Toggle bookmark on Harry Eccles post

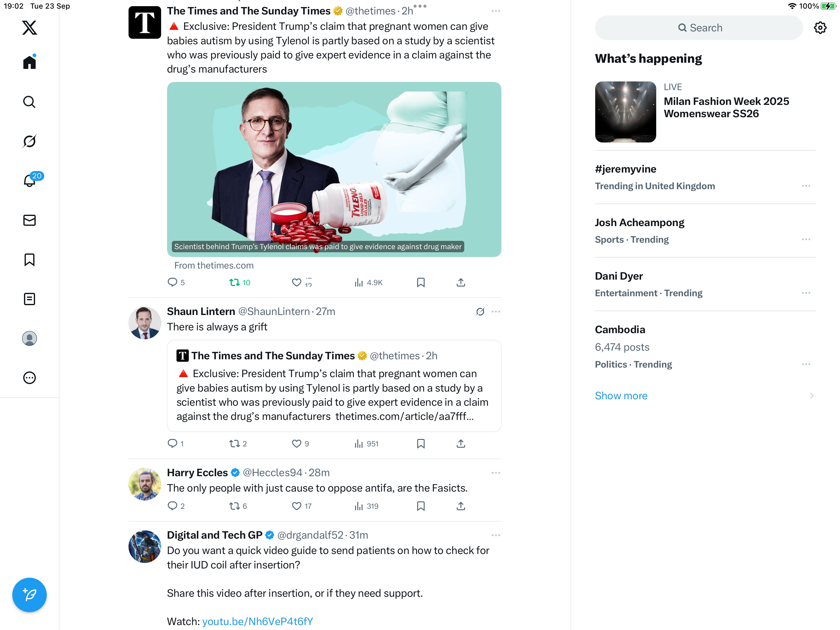pos(421,506)
